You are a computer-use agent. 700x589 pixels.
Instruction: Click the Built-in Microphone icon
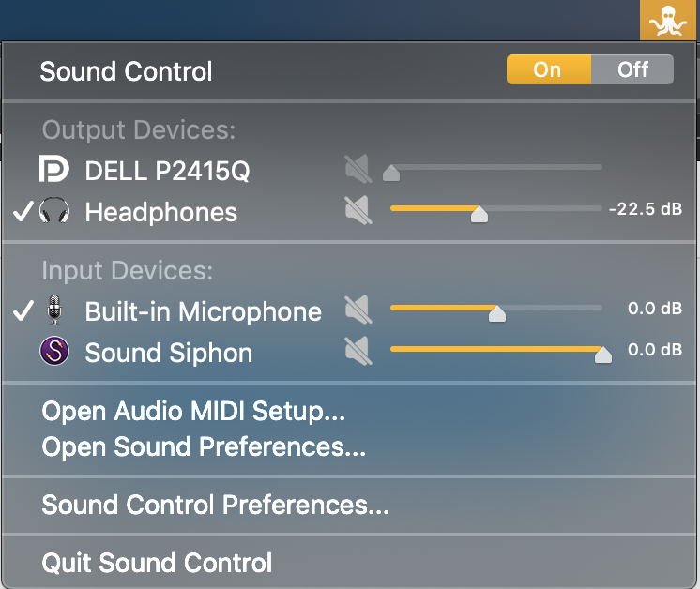click(54, 311)
